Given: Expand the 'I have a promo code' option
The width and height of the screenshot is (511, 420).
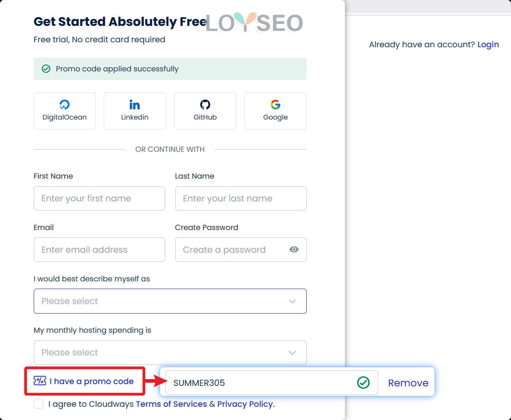Looking at the screenshot, I should point(91,381).
